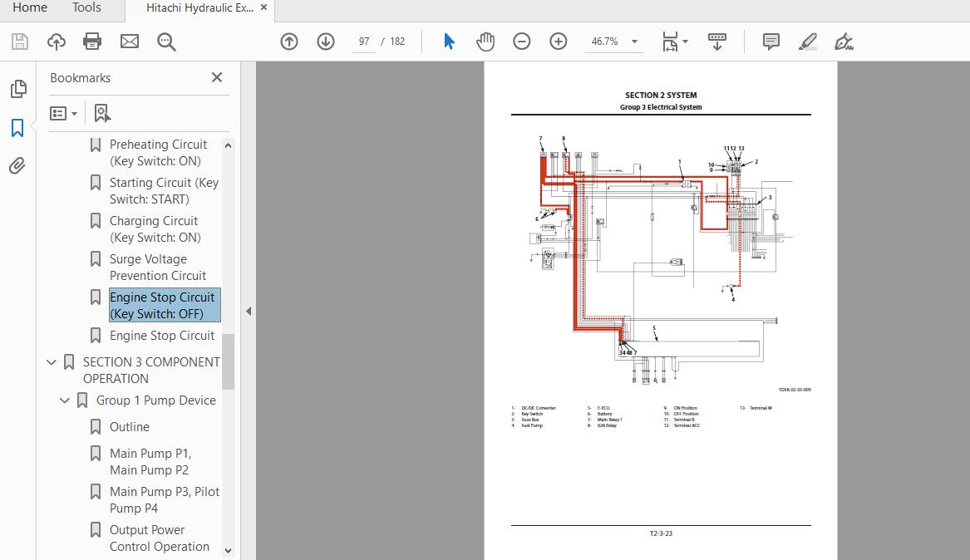
Task: Add a comment with the note icon
Action: point(771,42)
